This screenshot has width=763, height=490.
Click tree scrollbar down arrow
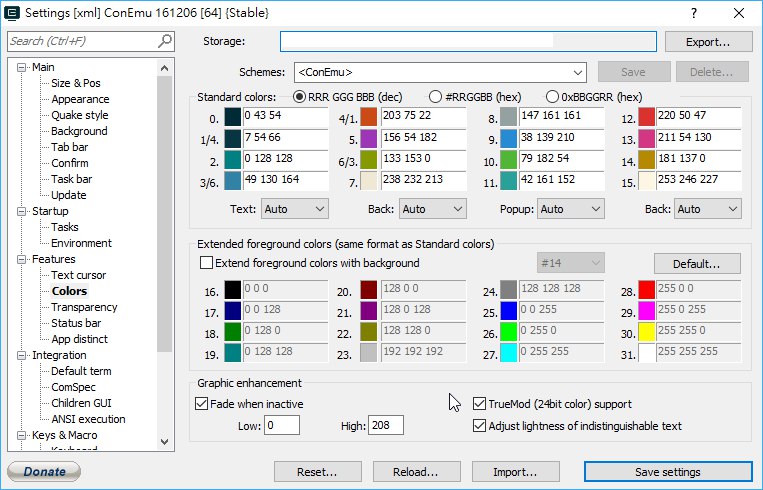(x=164, y=442)
